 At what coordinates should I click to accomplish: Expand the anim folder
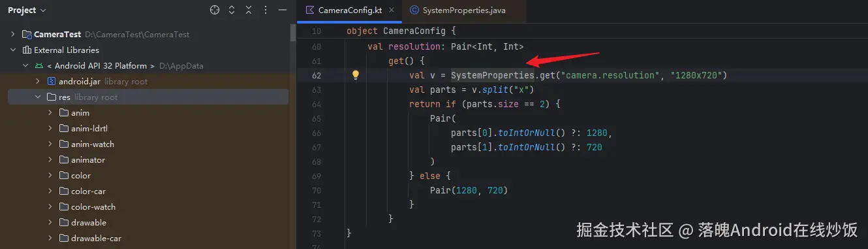pyautogui.click(x=50, y=112)
